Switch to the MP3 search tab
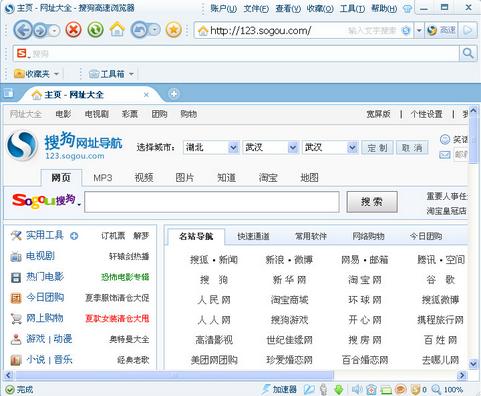This screenshot has height=396, width=481. 103,178
